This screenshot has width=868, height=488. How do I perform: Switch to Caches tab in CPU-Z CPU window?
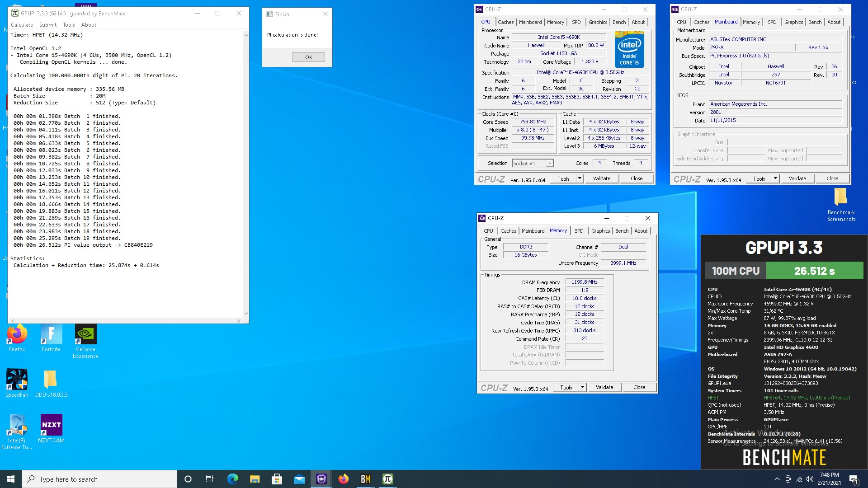tap(505, 22)
